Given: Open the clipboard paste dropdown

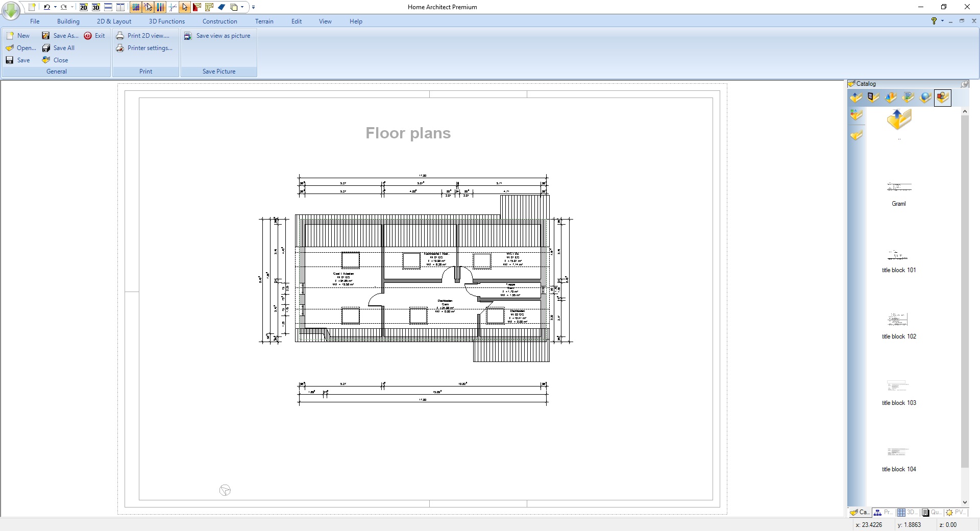Looking at the screenshot, I should point(241,7).
